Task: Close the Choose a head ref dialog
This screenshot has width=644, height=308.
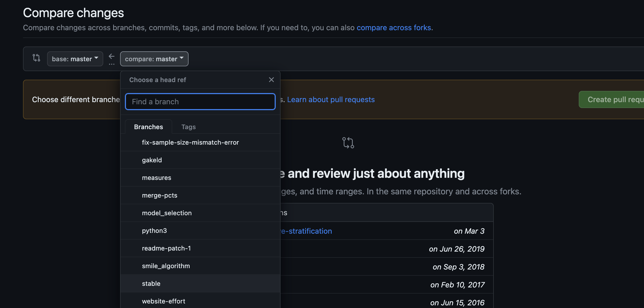Action: click(271, 80)
